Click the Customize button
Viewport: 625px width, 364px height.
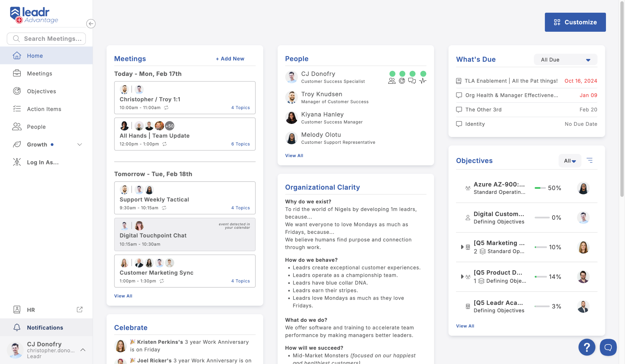pos(575,22)
